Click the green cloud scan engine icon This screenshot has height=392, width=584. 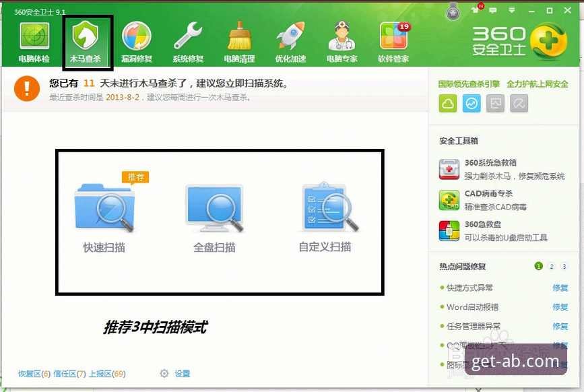[x=448, y=103]
